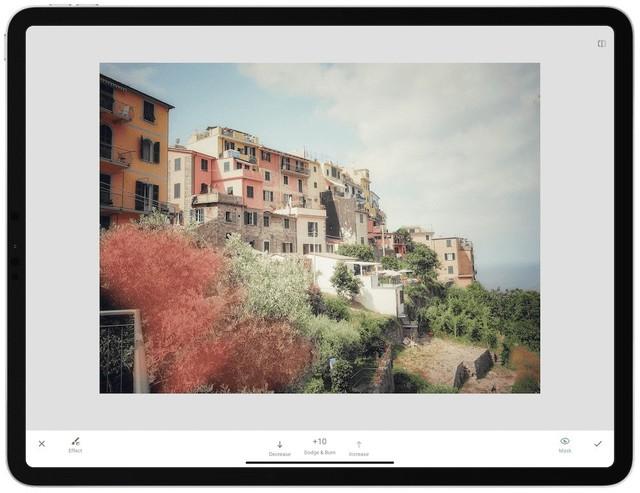Apply edits with the checkmark
Viewport: 640px width, 493px height.
[598, 444]
